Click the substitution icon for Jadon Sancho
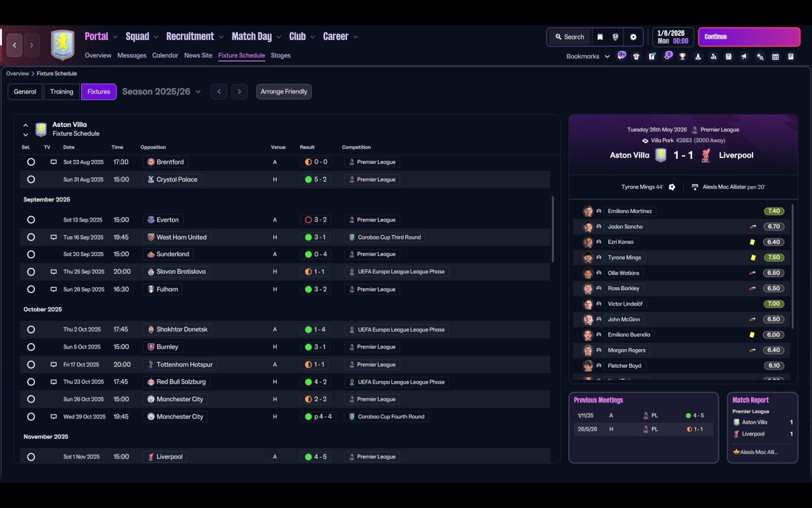The image size is (812, 508). (x=752, y=227)
